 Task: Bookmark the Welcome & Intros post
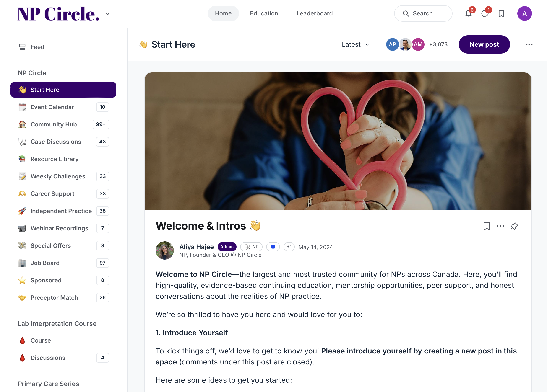(x=487, y=226)
